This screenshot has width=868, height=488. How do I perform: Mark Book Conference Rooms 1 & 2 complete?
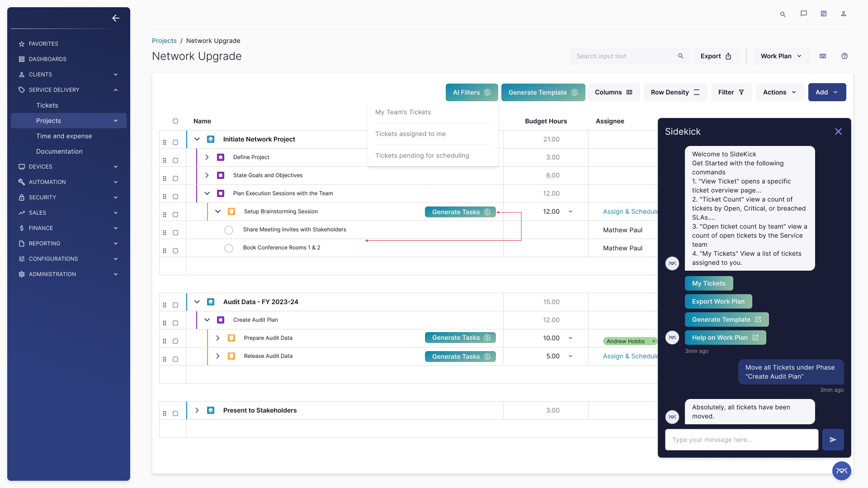point(229,248)
